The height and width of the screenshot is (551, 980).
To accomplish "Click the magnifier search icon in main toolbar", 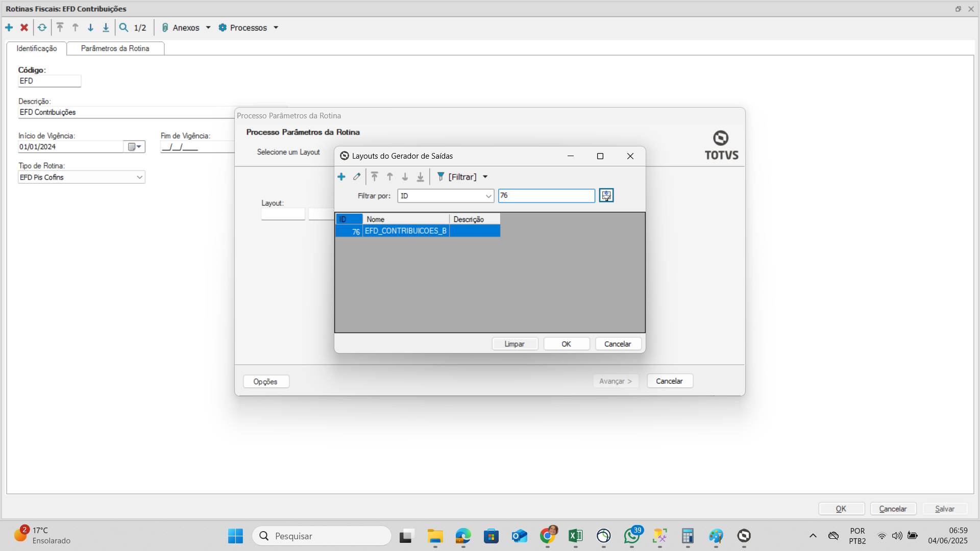I will pos(124,28).
